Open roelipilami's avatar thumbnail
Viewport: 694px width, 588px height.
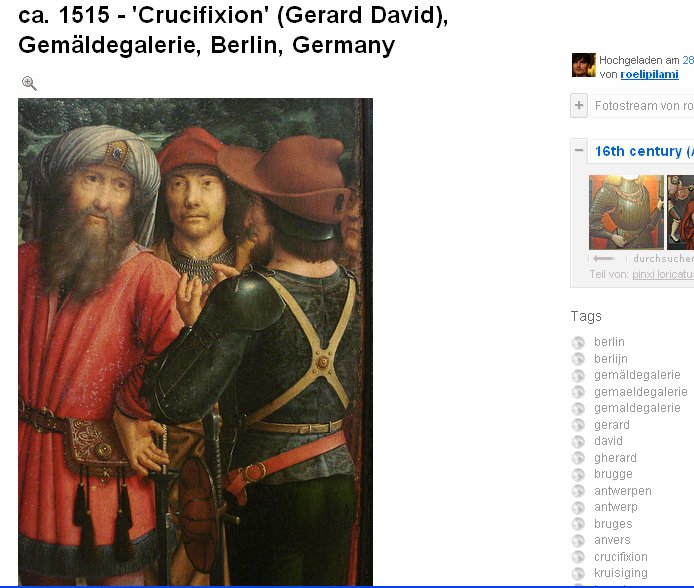pos(583,65)
